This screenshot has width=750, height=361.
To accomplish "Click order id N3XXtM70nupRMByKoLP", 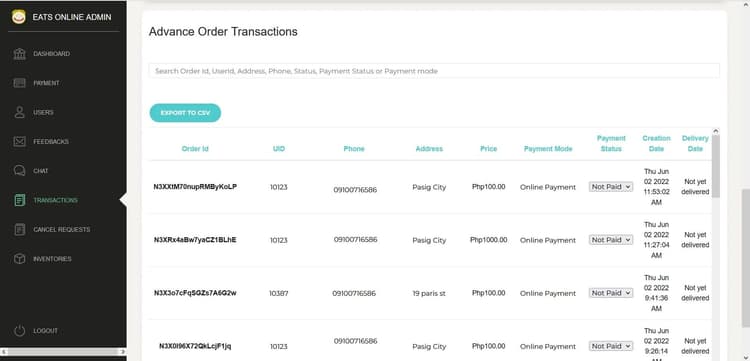I will pyautogui.click(x=195, y=187).
